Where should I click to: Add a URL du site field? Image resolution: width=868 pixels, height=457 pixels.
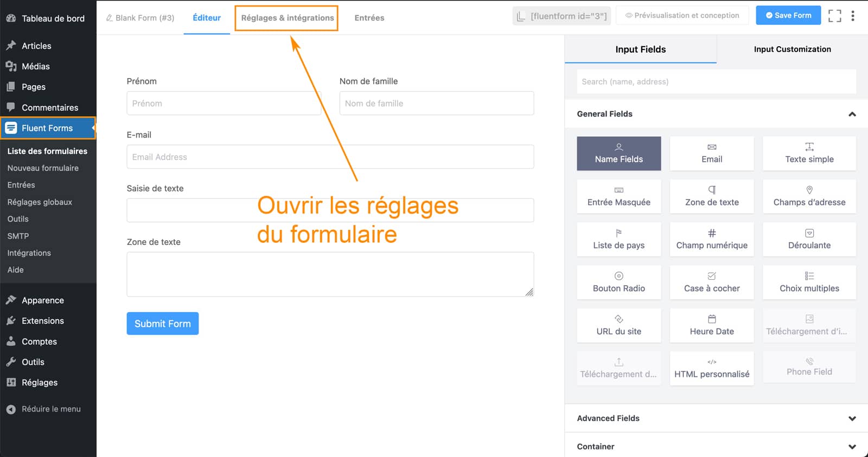click(x=619, y=325)
